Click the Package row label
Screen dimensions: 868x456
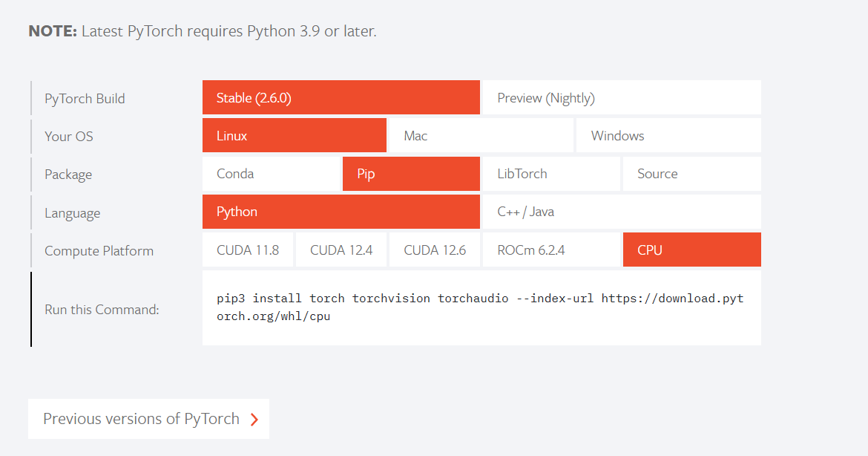pos(68,175)
